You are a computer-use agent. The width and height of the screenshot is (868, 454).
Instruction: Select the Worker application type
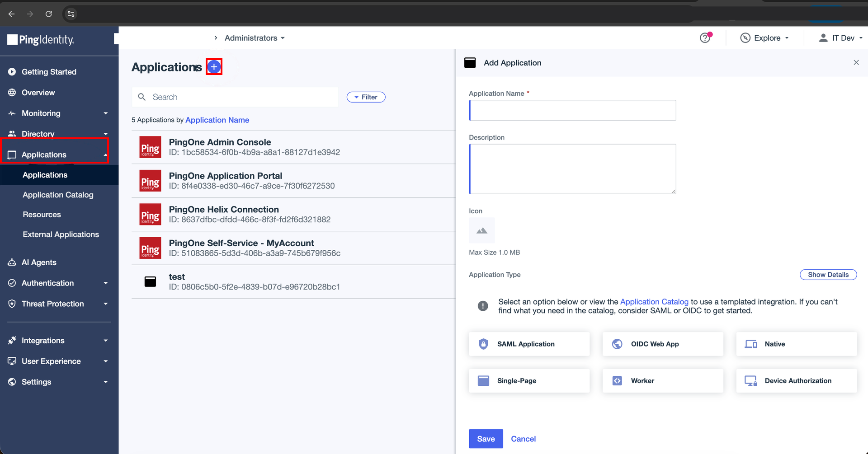663,381
